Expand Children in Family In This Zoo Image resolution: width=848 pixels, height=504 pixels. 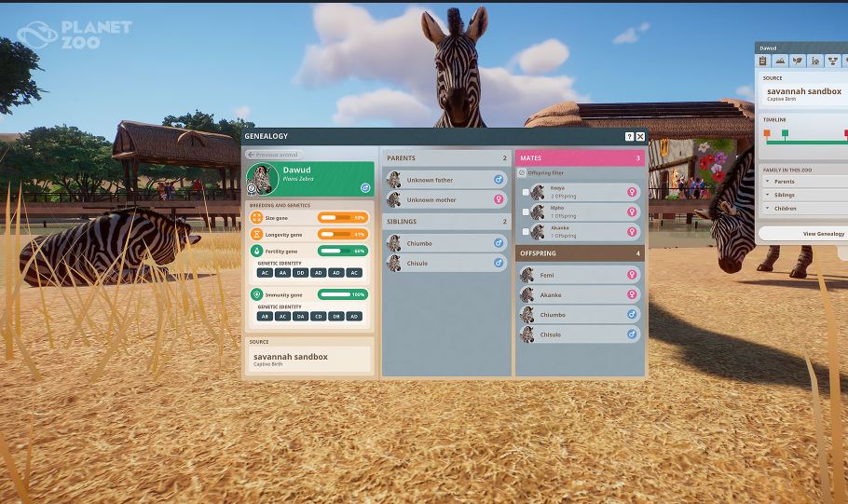[803, 208]
